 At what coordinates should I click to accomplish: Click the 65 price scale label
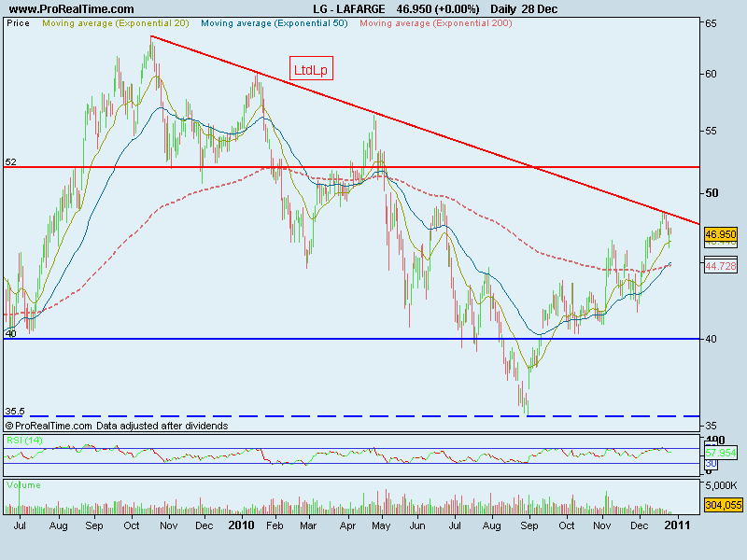pos(711,23)
